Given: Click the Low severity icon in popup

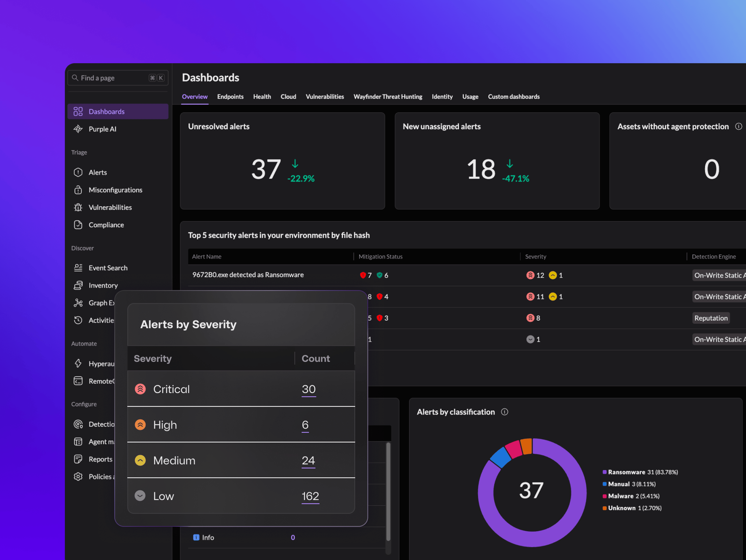Looking at the screenshot, I should [x=140, y=496].
